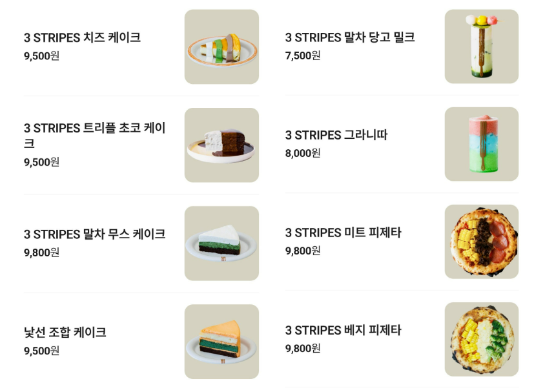Click the 3 STRIPES 말차 당고 밀크 title
Viewport: 534px width, 392px height.
(x=349, y=37)
